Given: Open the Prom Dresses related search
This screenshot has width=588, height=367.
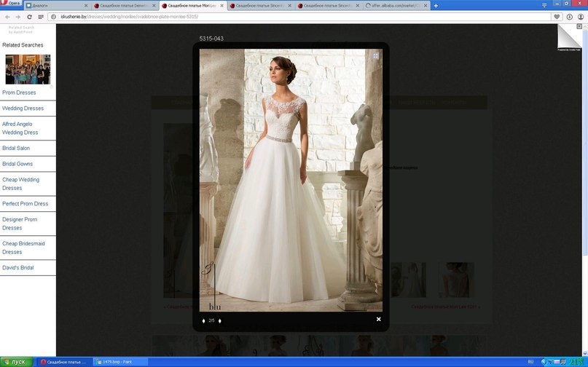Looking at the screenshot, I should point(19,92).
